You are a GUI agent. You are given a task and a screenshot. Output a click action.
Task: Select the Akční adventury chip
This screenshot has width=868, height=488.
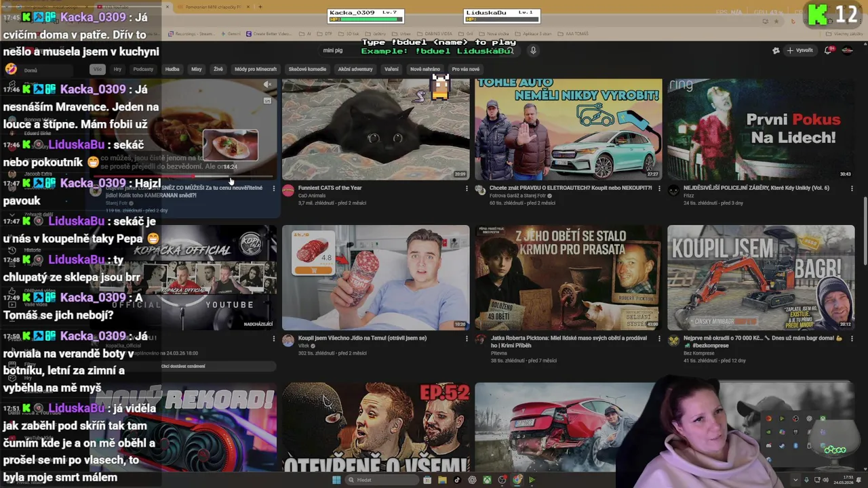pos(355,69)
